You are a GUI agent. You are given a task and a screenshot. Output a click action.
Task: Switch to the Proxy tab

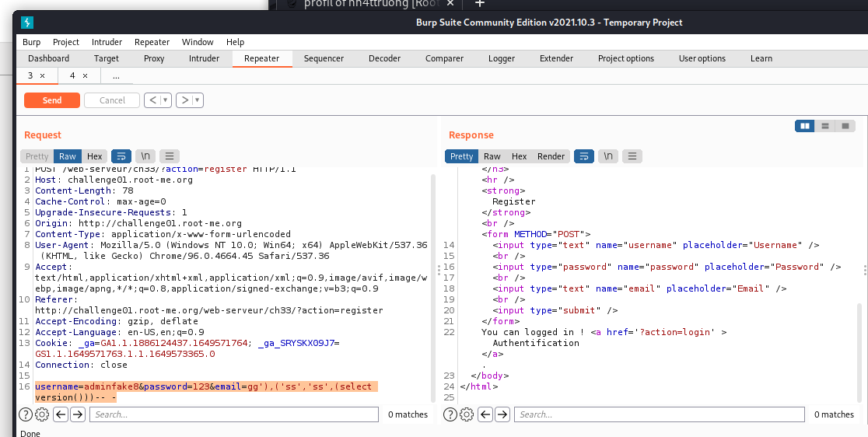[x=154, y=58]
